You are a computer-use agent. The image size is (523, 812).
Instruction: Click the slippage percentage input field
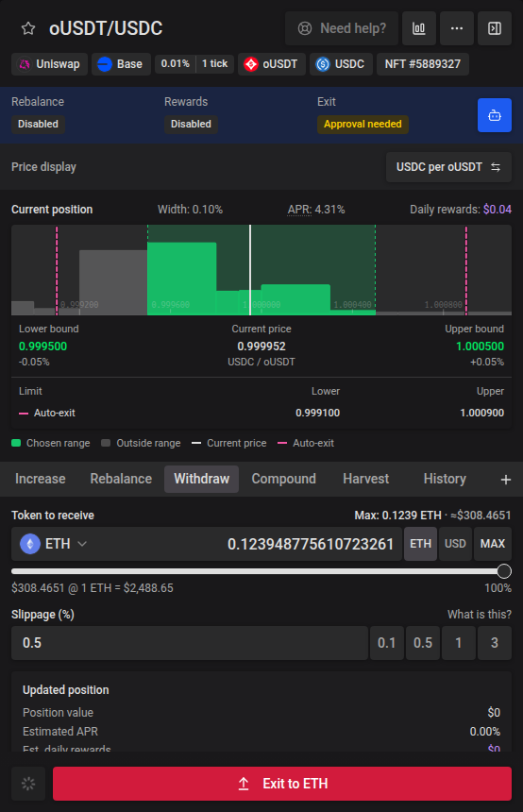[190, 643]
